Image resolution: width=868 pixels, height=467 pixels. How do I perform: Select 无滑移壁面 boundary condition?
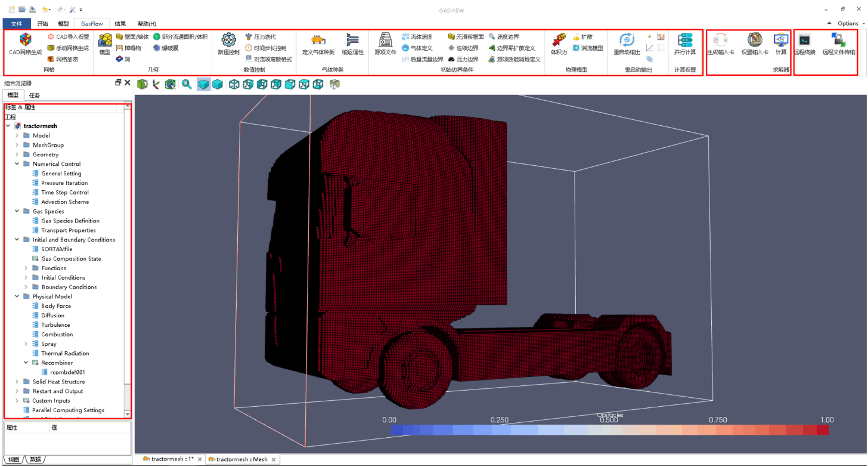tap(466, 37)
